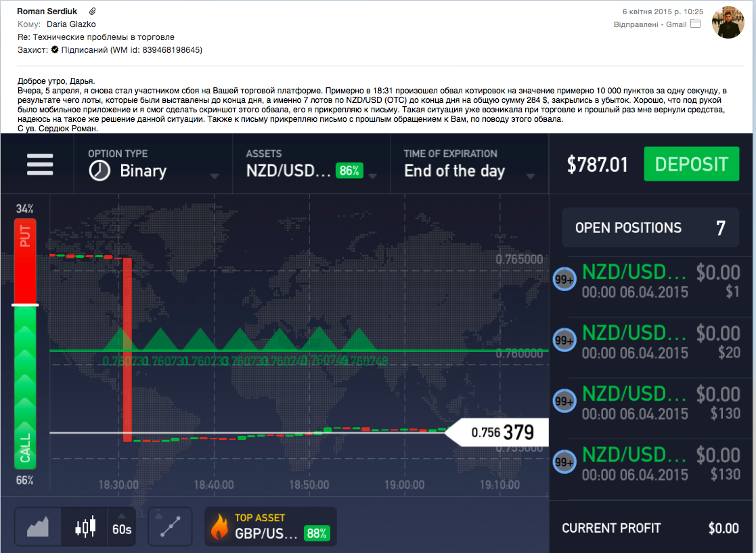This screenshot has height=553, width=756.
Task: Click the sender's profile photo
Action: pos(728,22)
